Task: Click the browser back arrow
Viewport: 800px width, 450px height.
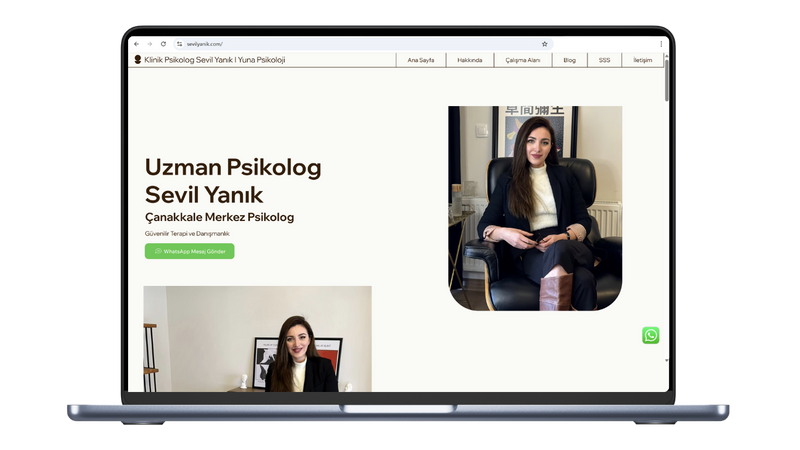Action: (136, 44)
